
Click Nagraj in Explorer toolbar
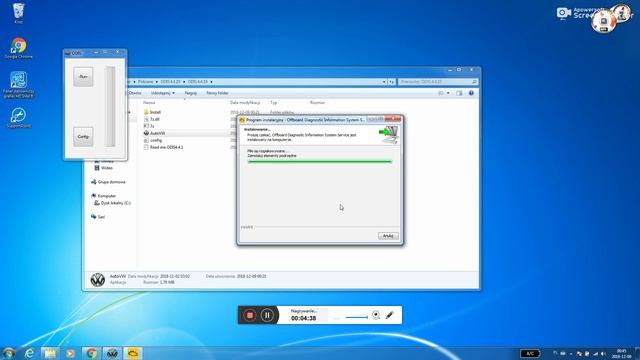191,93
